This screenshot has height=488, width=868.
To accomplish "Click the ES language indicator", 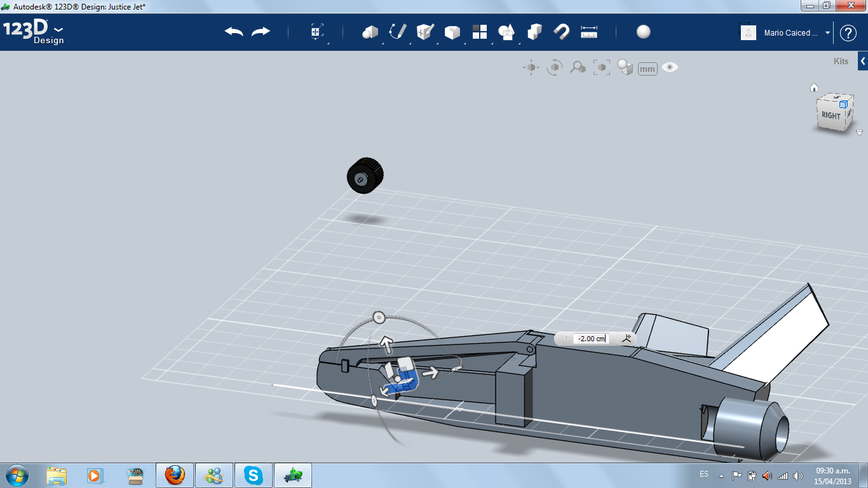I will point(704,474).
